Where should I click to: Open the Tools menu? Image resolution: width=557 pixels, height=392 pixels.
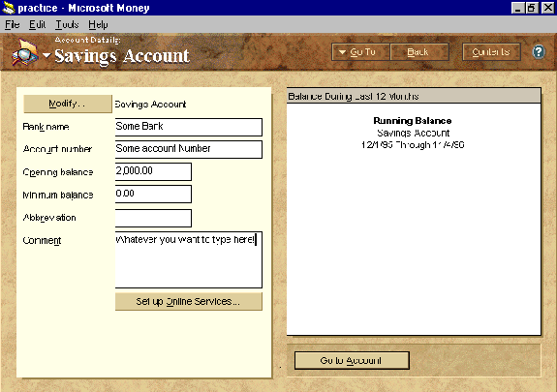pos(67,24)
